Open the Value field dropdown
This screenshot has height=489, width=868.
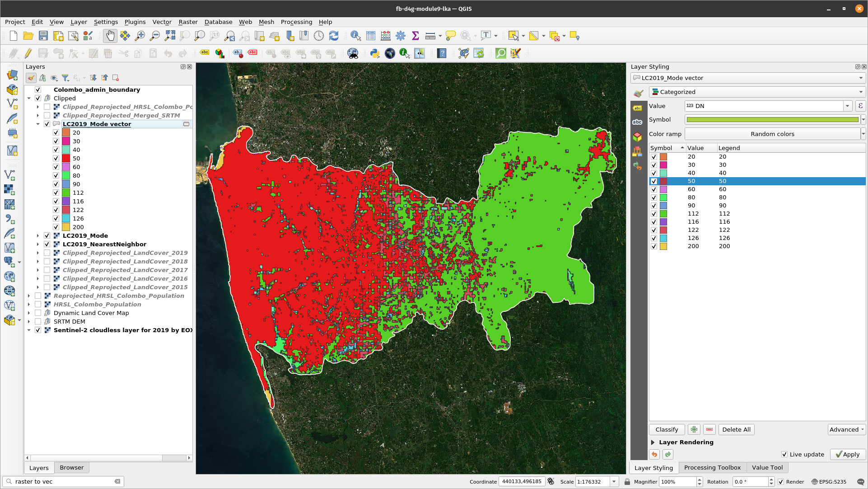847,106
